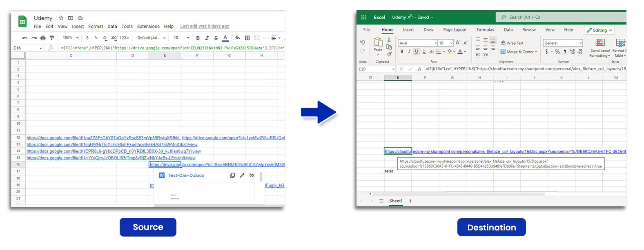Switch to the Excel Formulas tab
This screenshot has height=250, width=644.
[485, 30]
